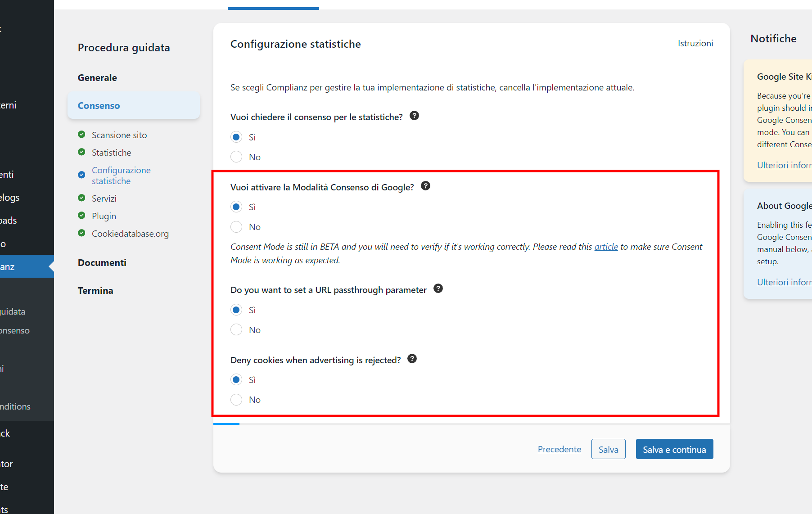Screen dimensions: 812x514
Task: Click the Salva e continua button
Action: [674, 449]
